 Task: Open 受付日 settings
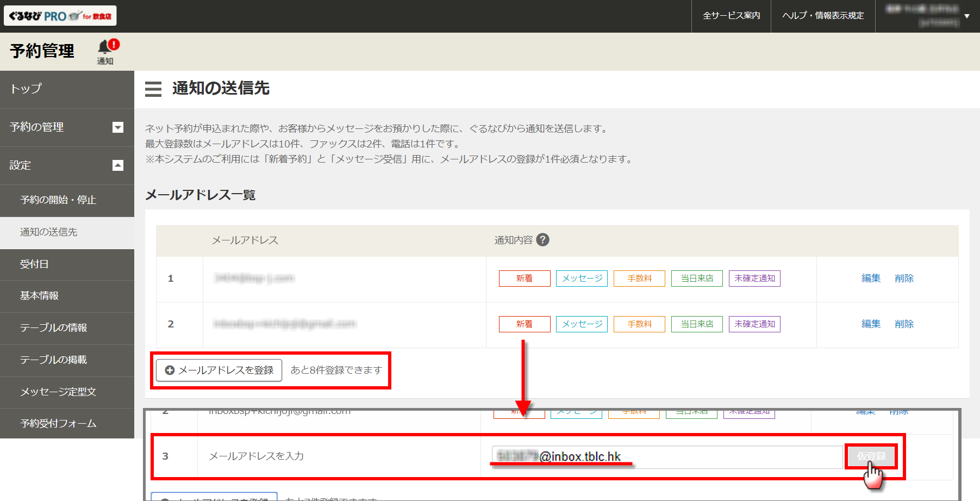pos(67,264)
